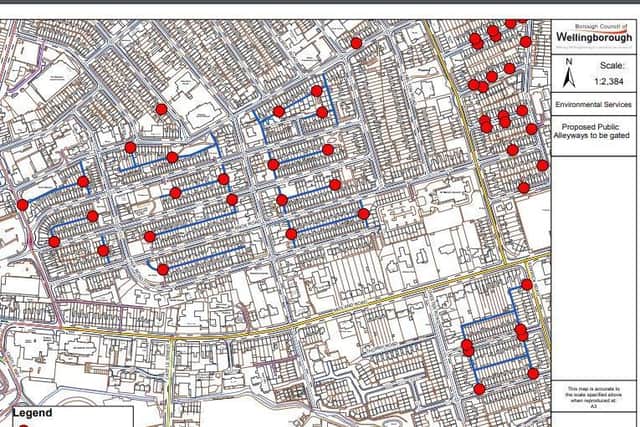Click the 'Borough Council of' text above the logo

[600, 27]
